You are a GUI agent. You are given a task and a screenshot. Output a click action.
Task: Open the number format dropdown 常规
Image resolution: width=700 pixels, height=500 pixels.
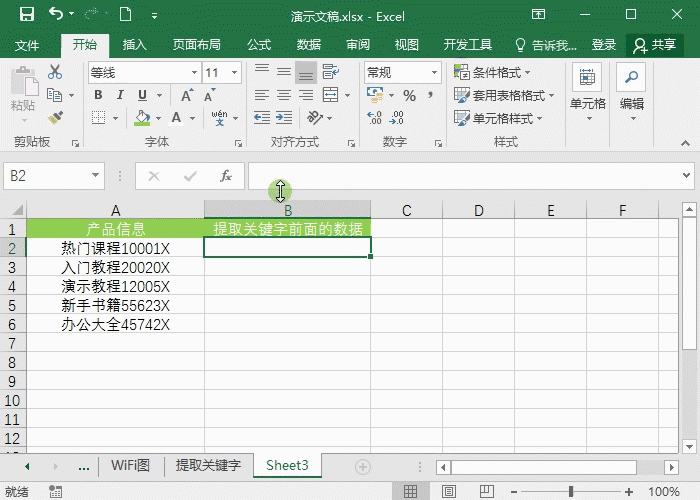point(434,72)
